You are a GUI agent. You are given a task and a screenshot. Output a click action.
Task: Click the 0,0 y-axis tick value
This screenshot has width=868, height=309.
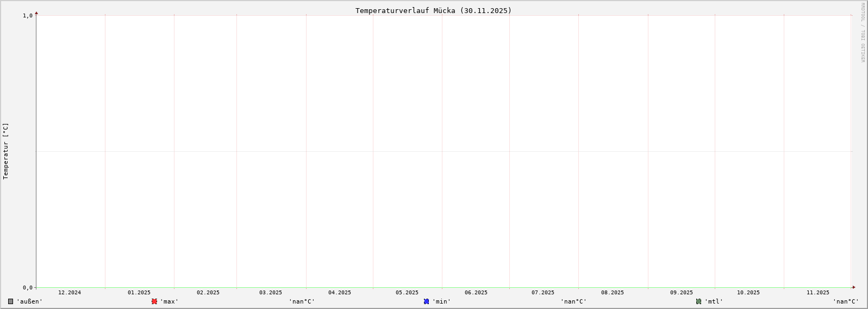(x=28, y=288)
